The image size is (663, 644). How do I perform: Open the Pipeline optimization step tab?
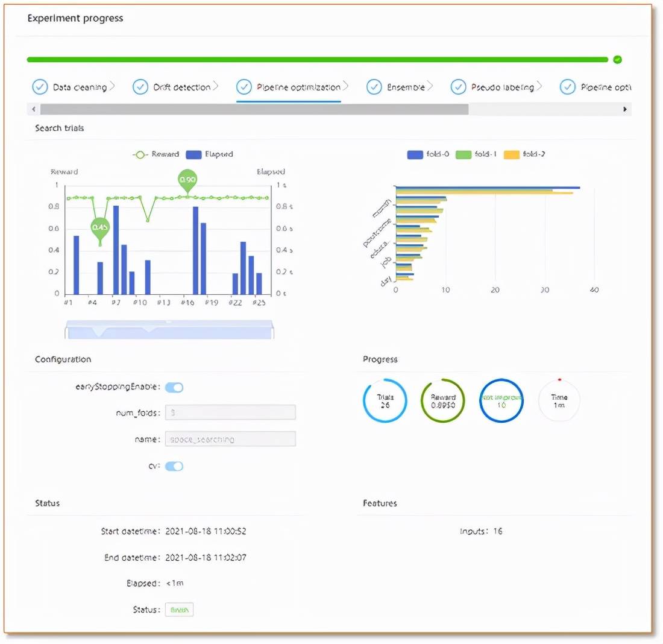(298, 87)
